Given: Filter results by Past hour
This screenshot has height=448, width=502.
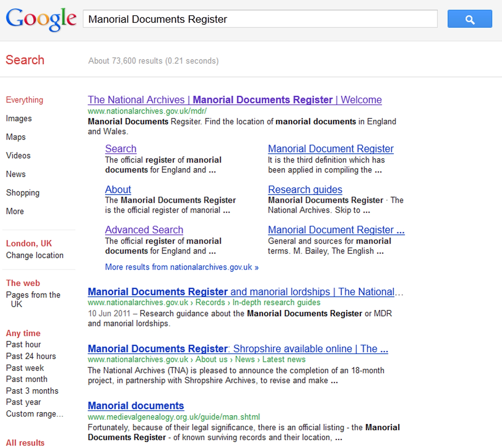Looking at the screenshot, I should point(24,344).
